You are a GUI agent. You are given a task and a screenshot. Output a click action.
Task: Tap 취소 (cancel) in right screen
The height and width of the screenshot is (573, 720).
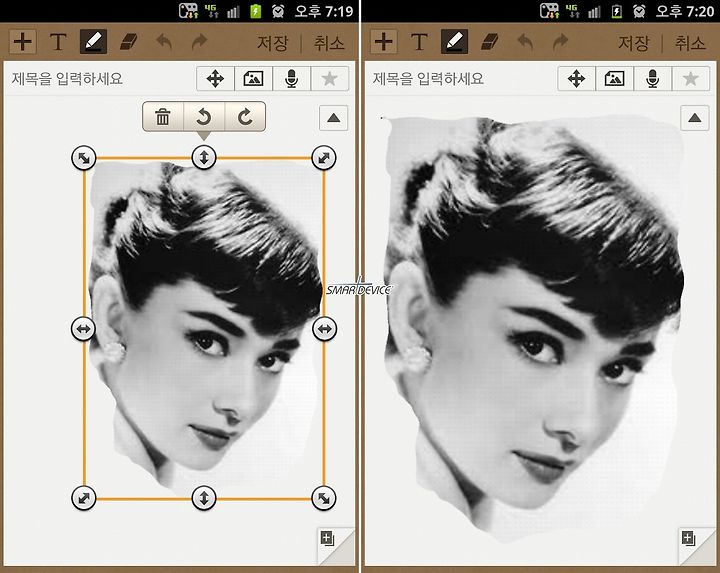(690, 43)
